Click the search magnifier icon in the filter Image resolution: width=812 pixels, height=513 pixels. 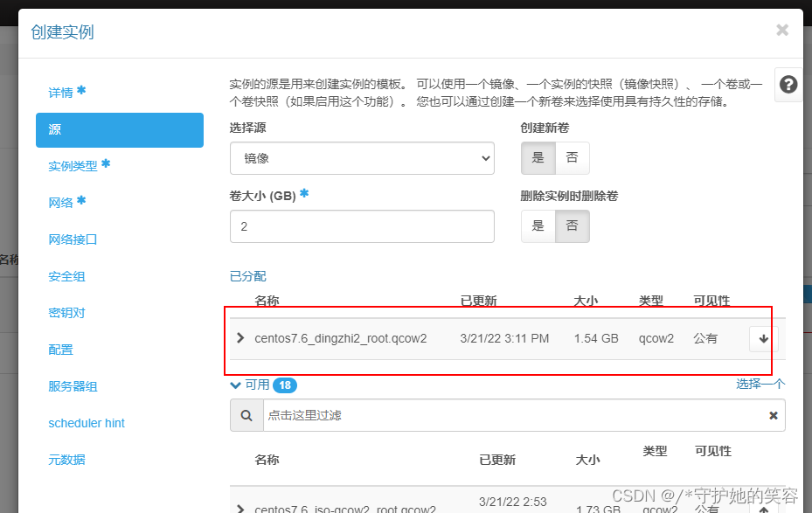pos(246,415)
